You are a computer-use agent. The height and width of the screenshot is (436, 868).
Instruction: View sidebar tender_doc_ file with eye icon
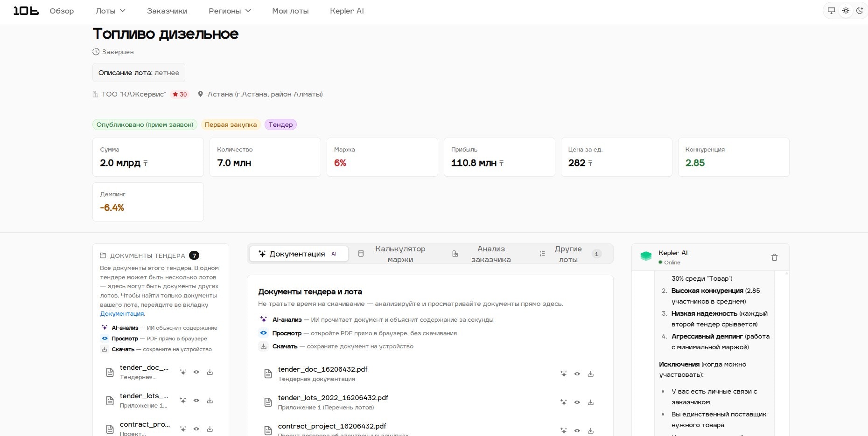coord(196,372)
